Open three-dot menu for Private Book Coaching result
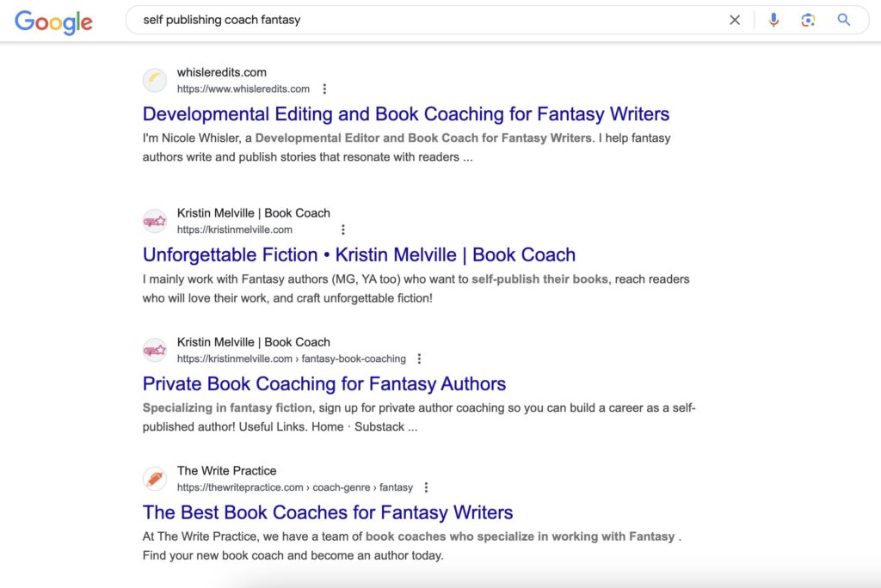 419,358
